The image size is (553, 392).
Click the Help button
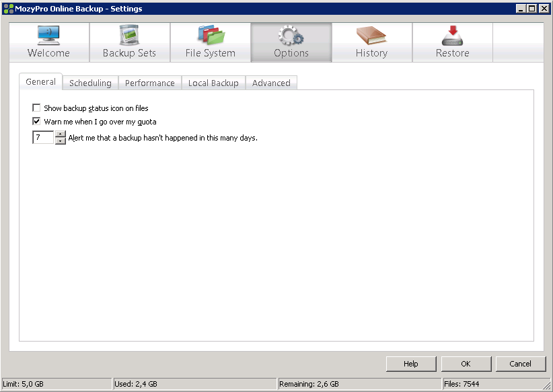click(411, 364)
